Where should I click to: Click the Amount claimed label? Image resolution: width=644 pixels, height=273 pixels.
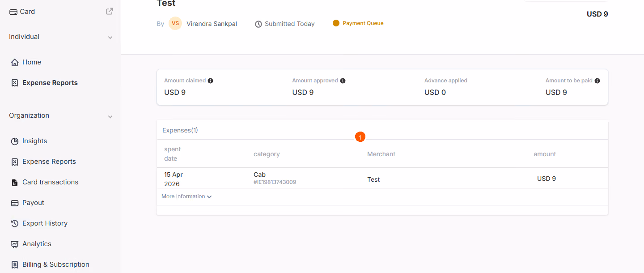click(x=185, y=81)
